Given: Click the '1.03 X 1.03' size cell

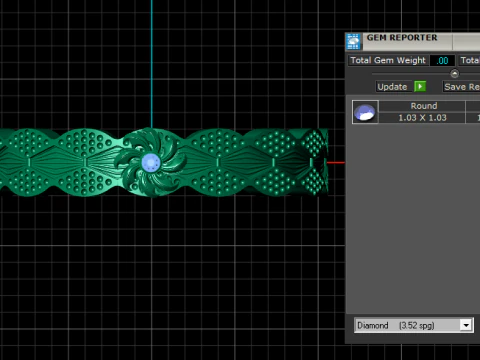Looking at the screenshot, I should tap(422, 118).
